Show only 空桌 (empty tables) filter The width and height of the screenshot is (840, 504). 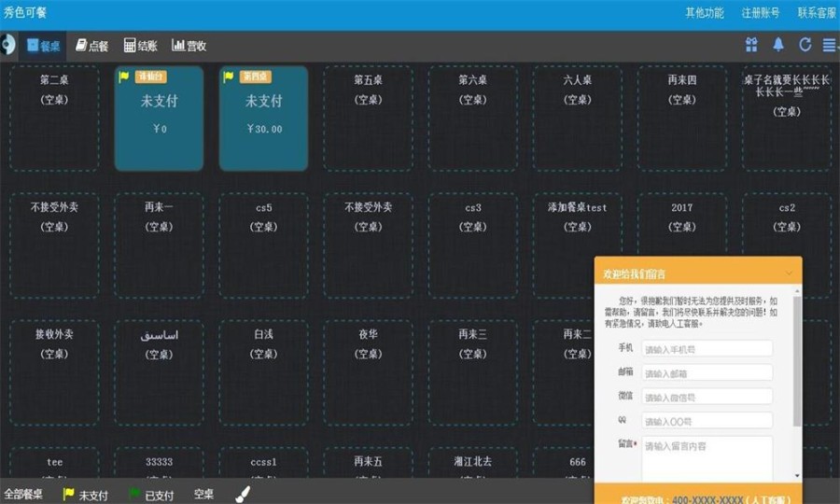(x=203, y=495)
